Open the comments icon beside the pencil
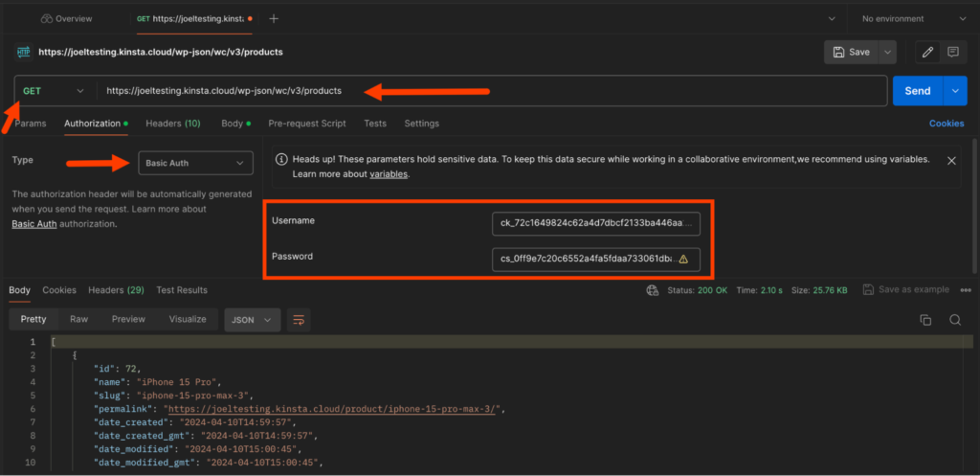 click(x=952, y=52)
